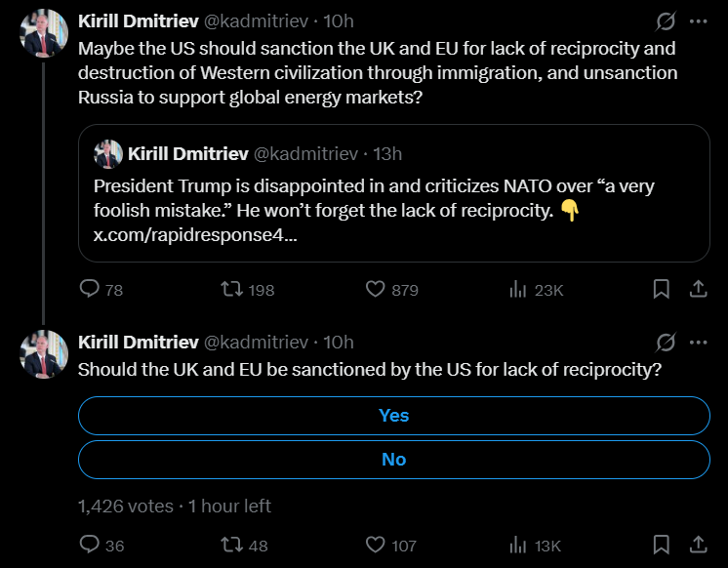728x568 pixels.
Task: Like the first post with 879 likes
Action: (377, 289)
